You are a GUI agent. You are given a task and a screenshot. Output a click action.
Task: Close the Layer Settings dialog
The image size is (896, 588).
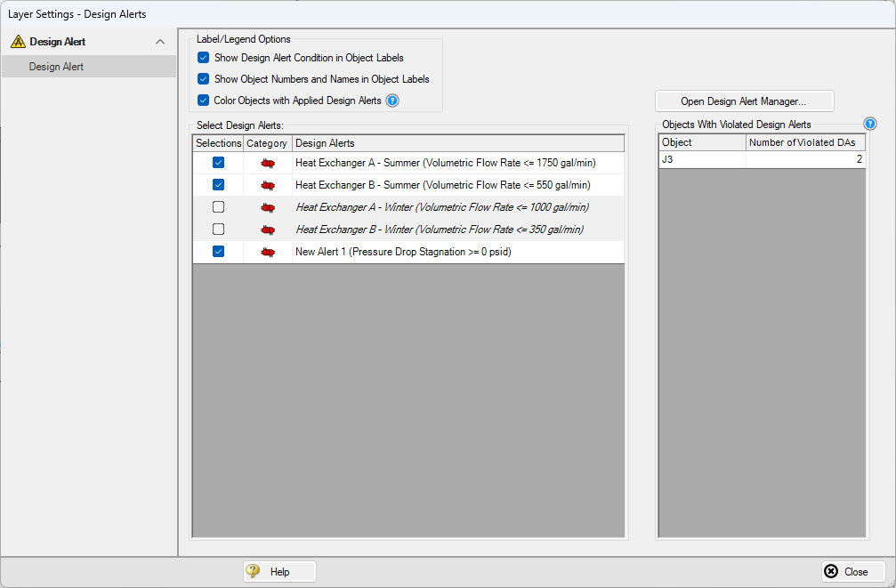pyautogui.click(x=853, y=571)
